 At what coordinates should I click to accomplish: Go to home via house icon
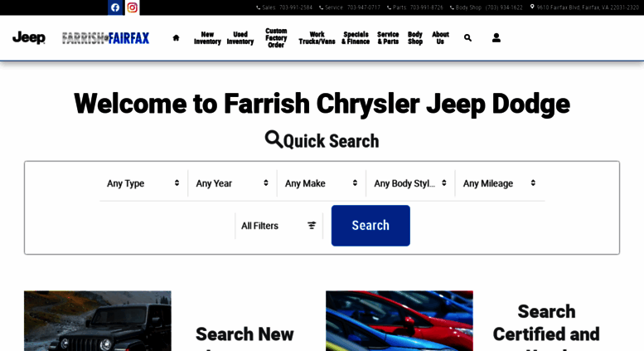click(177, 38)
